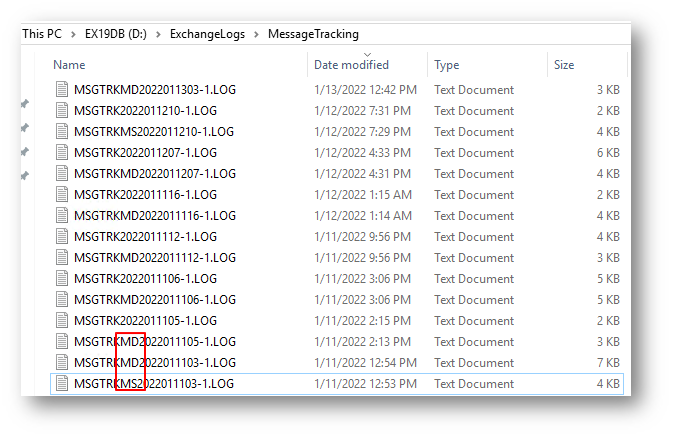Select file name MSGTRK2022011207-1.LOG
This screenshot has height=438, width=673.
click(x=146, y=153)
